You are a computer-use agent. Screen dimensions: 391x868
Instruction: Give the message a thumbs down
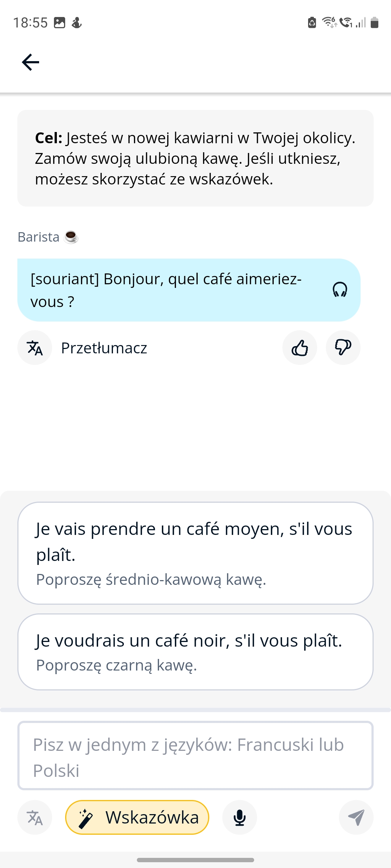[343, 348]
